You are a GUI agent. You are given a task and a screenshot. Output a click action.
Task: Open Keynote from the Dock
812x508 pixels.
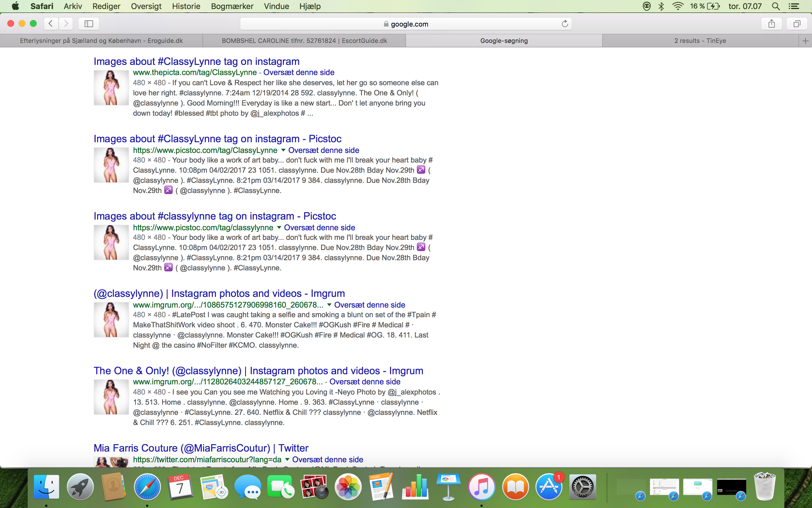[449, 487]
